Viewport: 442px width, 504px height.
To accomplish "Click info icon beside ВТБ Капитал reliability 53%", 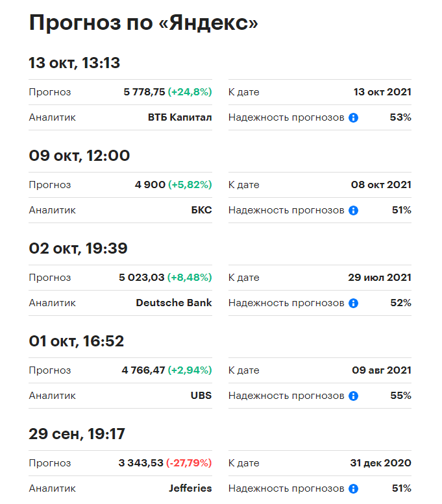I will [x=353, y=117].
